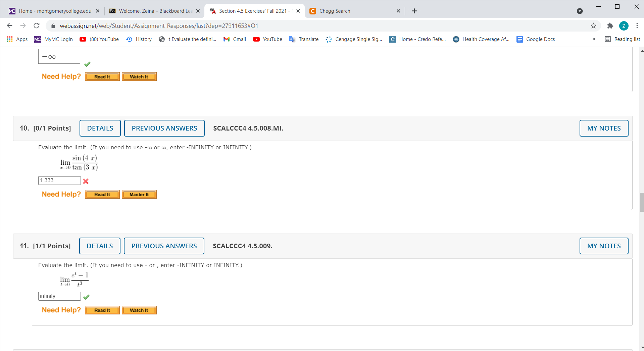Open the Home - Credo Reference bookmark
The height and width of the screenshot is (351, 644).
click(x=417, y=39)
